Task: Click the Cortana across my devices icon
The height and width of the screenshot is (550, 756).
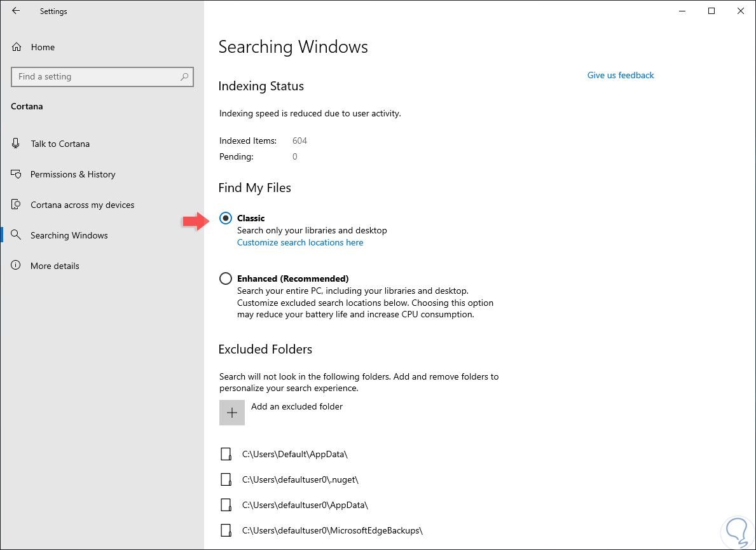Action: [x=17, y=205]
